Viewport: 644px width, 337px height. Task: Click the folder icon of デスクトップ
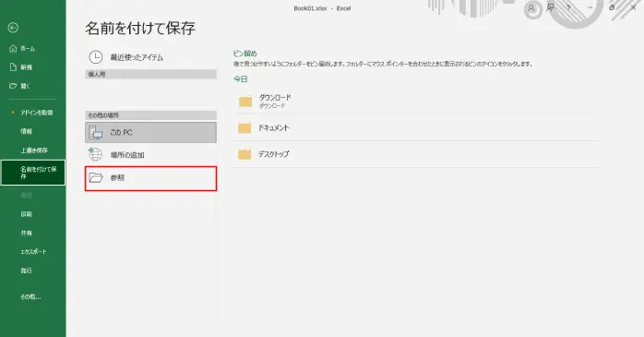[x=244, y=154]
